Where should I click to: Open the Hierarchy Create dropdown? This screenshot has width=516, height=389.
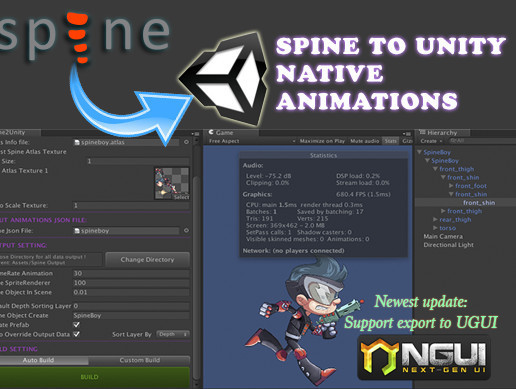[x=431, y=141]
